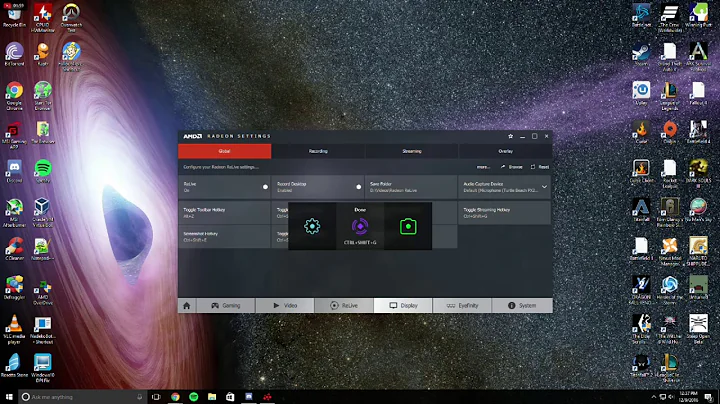The width and height of the screenshot is (720, 404).
Task: Open the League of Legends desktop icon
Action: tap(669, 95)
